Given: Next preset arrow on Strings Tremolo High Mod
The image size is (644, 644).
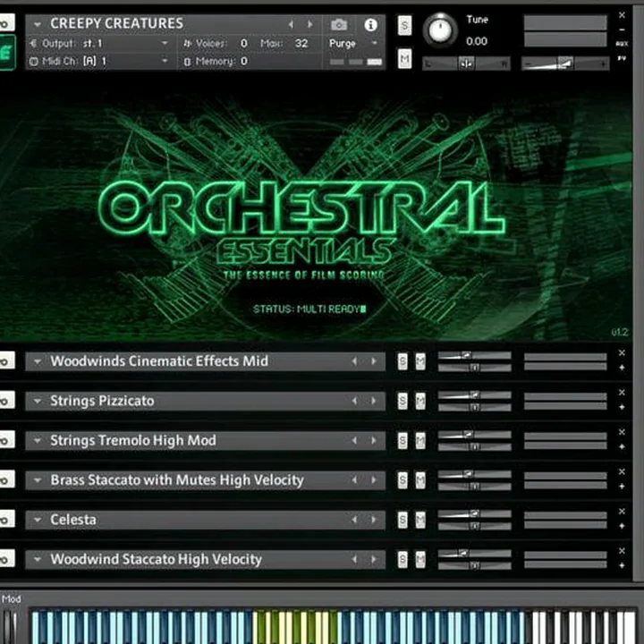Looking at the screenshot, I should (x=373, y=440).
